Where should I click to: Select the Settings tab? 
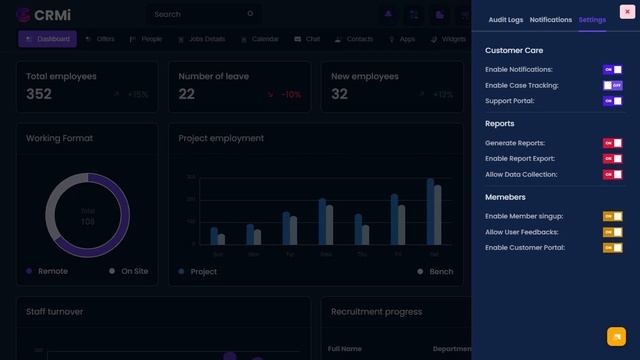pyautogui.click(x=592, y=20)
